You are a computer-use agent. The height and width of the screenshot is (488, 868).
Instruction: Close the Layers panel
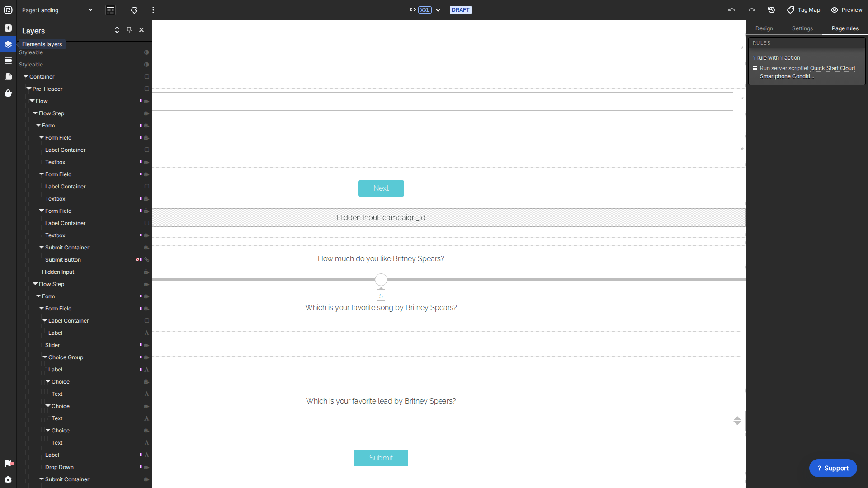[x=142, y=30]
